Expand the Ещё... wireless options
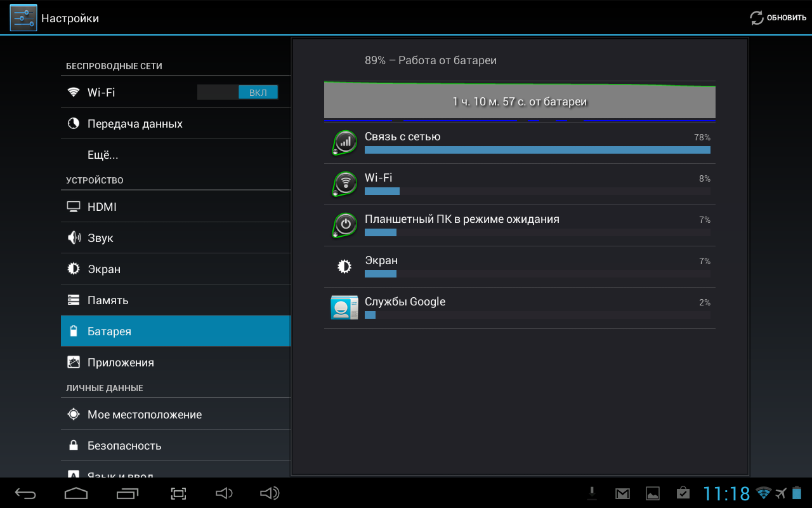Screen dimensions: 812x508 103,155
